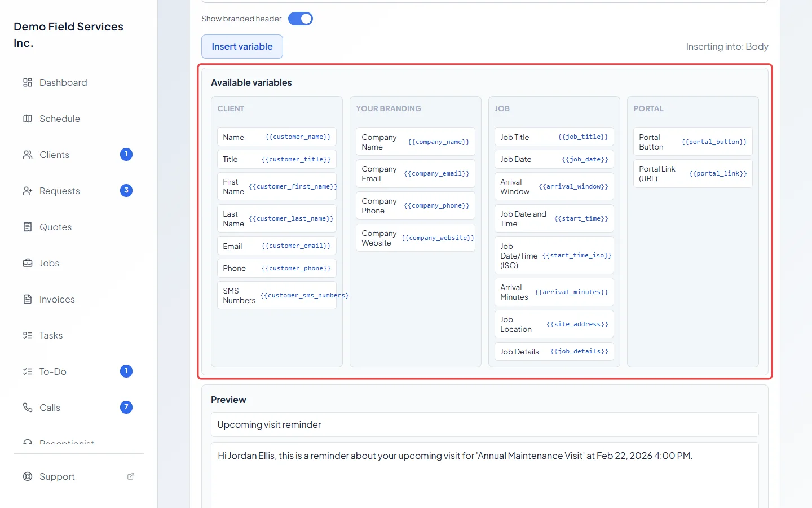812x508 pixels.
Task: Insert the site_address Job Location variable
Action: 554,325
